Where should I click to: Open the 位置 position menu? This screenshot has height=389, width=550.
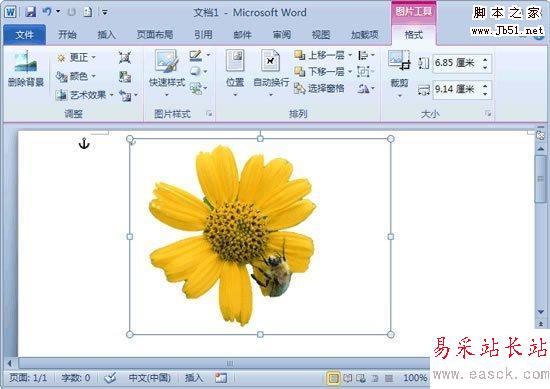tap(235, 73)
